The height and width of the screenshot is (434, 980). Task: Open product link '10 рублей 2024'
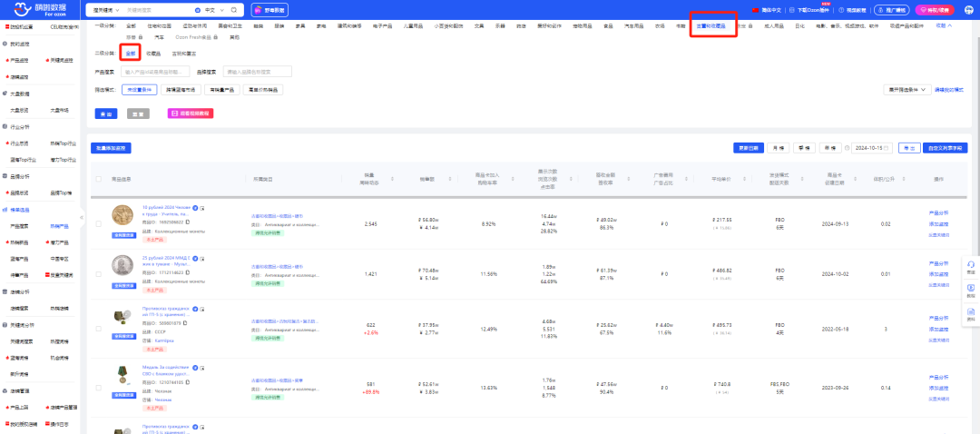click(x=166, y=211)
